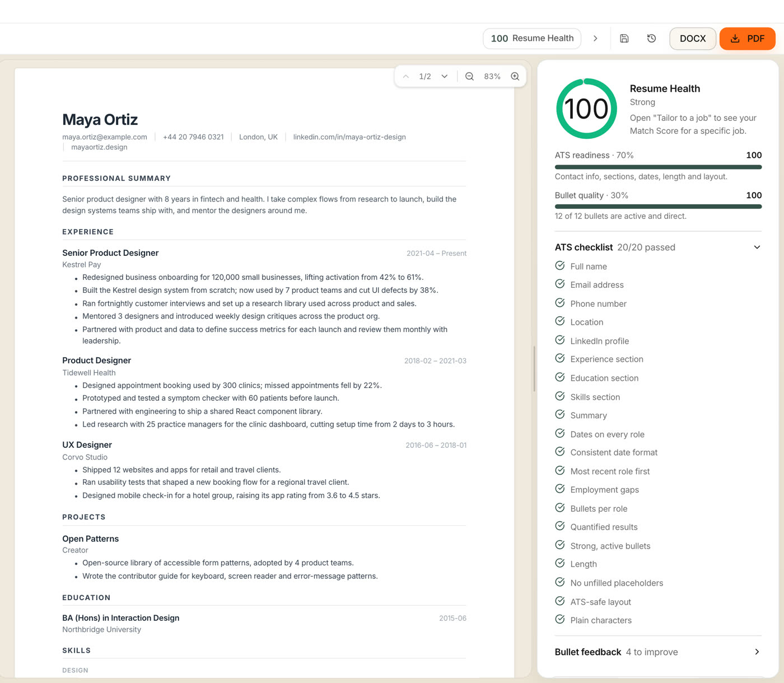Click the save icon in top toolbar
This screenshot has width=784, height=683.
(624, 39)
